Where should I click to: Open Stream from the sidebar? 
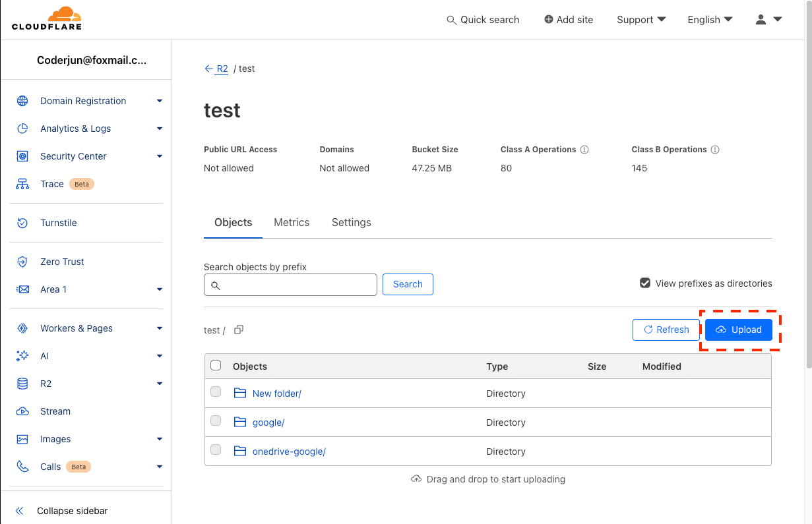click(x=55, y=411)
